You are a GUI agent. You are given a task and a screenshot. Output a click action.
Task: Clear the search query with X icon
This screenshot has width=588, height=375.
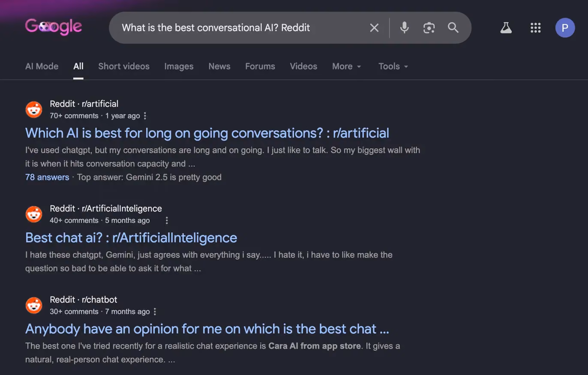(x=374, y=28)
